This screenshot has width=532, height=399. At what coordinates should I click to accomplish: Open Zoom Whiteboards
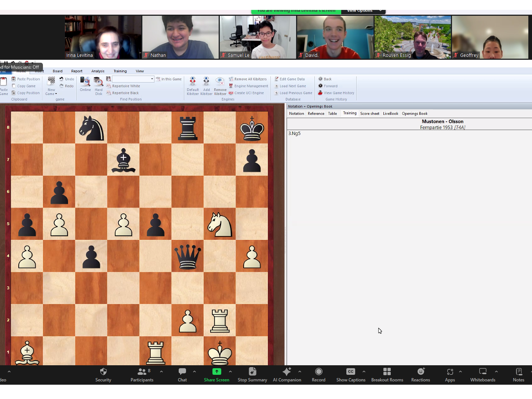tap(482, 375)
